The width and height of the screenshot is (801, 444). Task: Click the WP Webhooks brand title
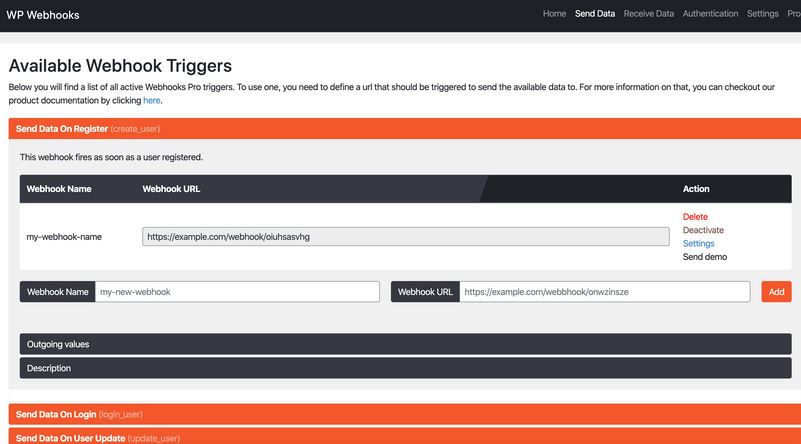point(43,15)
